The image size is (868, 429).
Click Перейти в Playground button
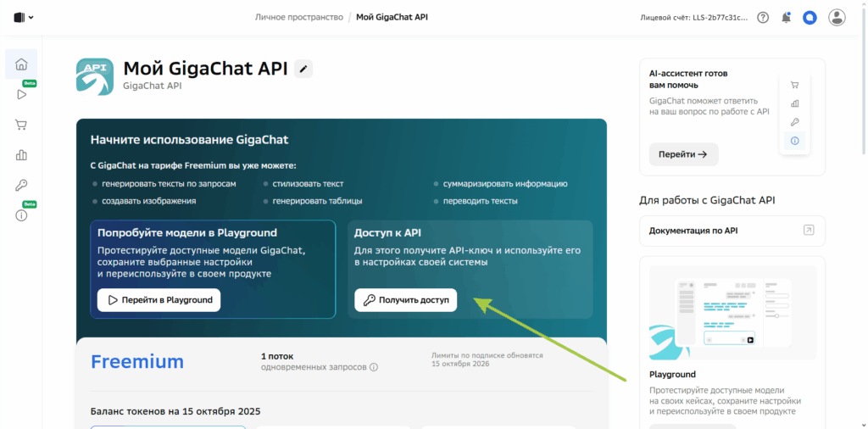click(159, 300)
